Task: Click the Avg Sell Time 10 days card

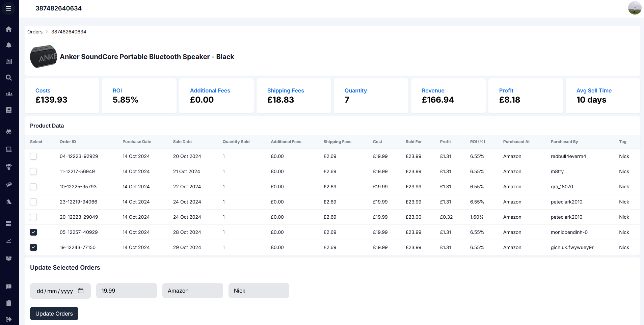Action: [x=603, y=96]
